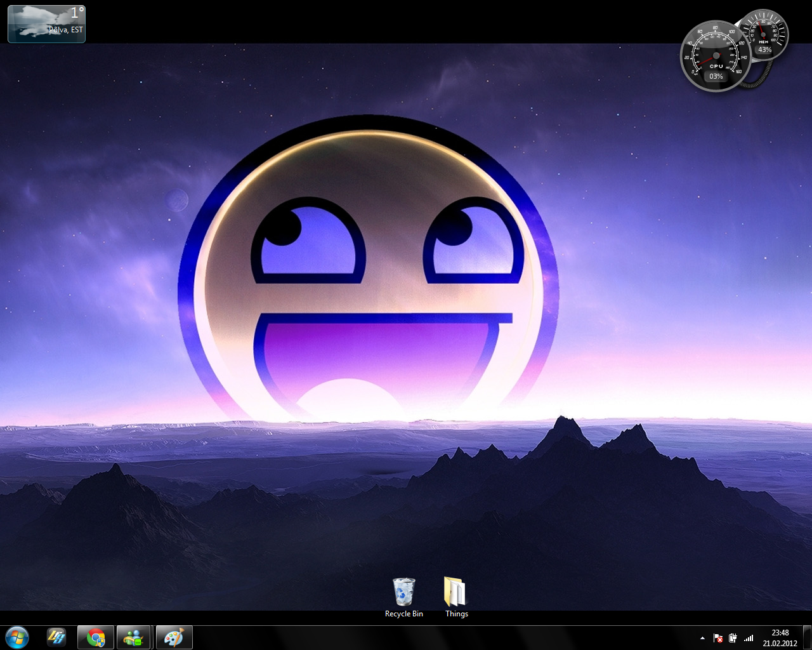Open the Action Center flag icon

click(718, 638)
